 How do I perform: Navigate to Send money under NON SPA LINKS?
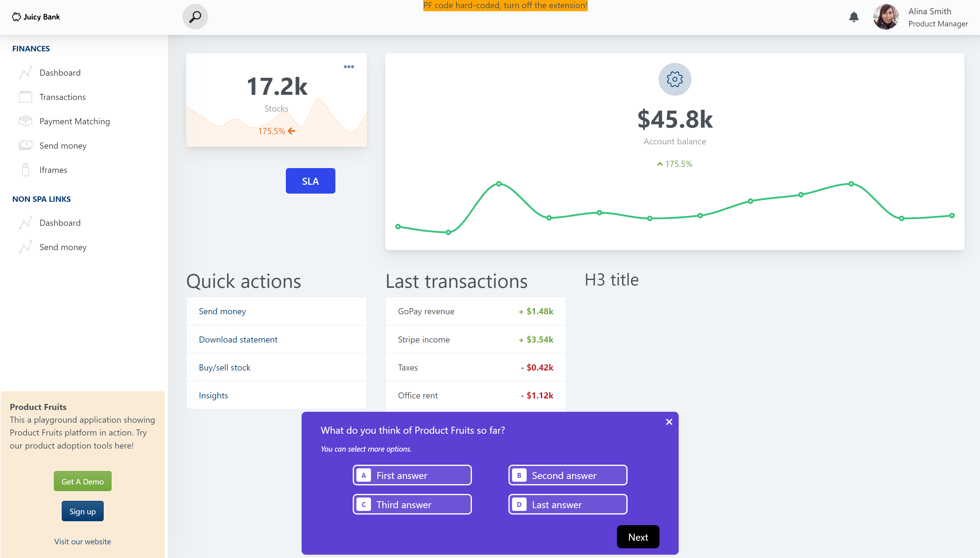pyautogui.click(x=63, y=247)
